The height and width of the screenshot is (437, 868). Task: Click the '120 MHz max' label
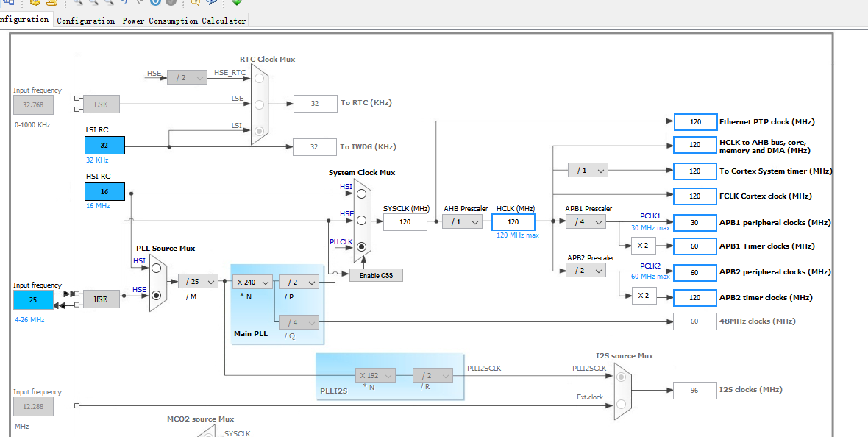[518, 235]
